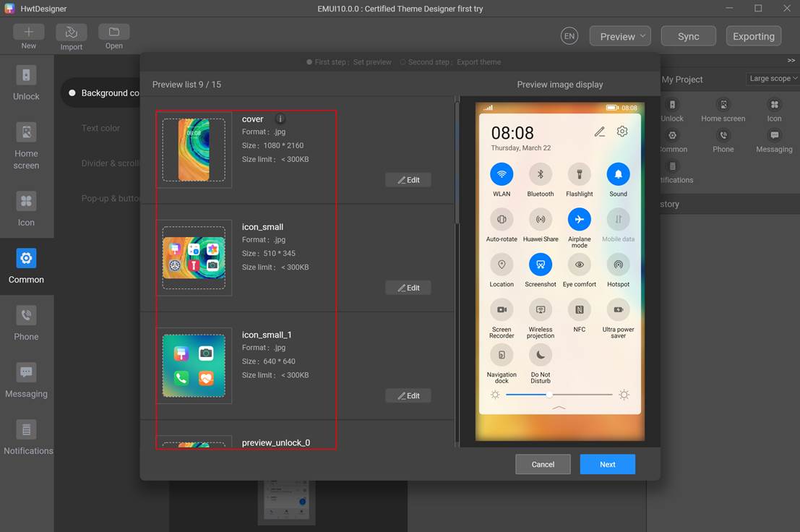Select the Second step Export theme radio
Screen dimensions: 800x532
click(403, 62)
